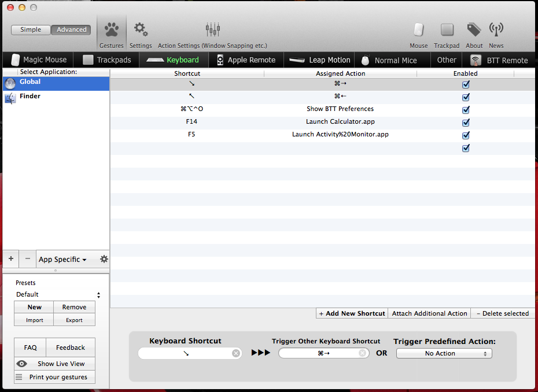This screenshot has width=538, height=392.
Task: Select the Keyboard tab
Action: click(x=173, y=60)
